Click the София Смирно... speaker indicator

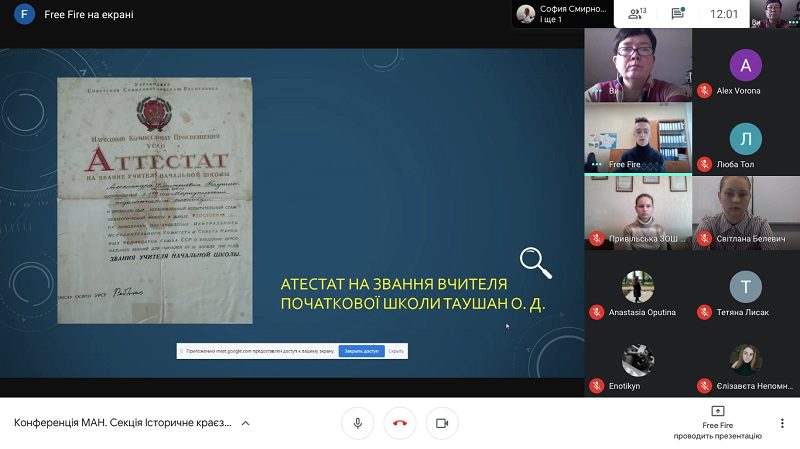(x=562, y=14)
